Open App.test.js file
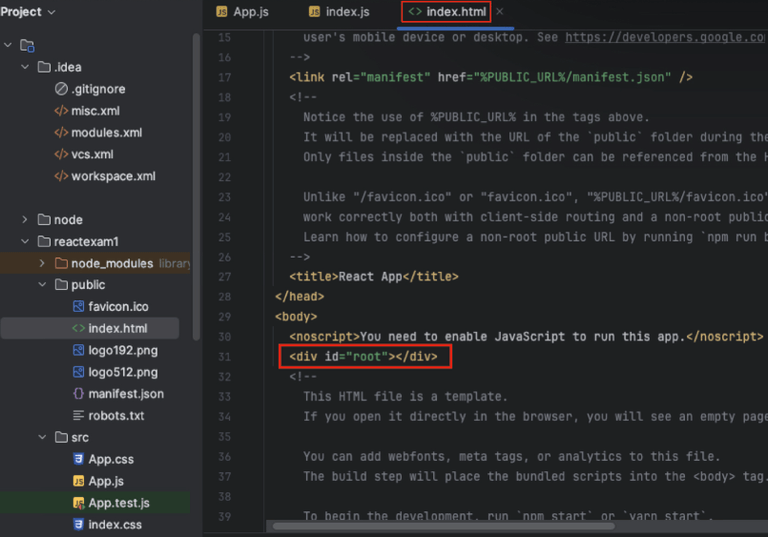768x537 pixels. tap(119, 503)
